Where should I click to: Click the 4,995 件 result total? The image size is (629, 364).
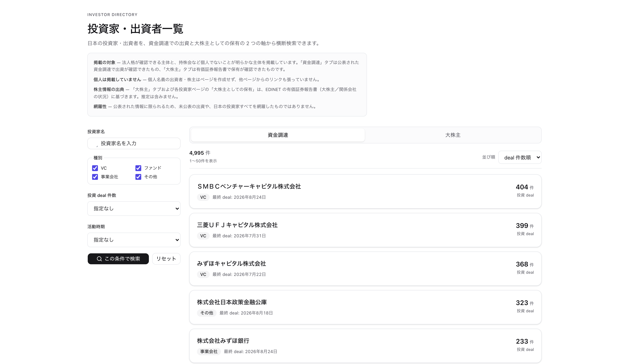click(200, 153)
